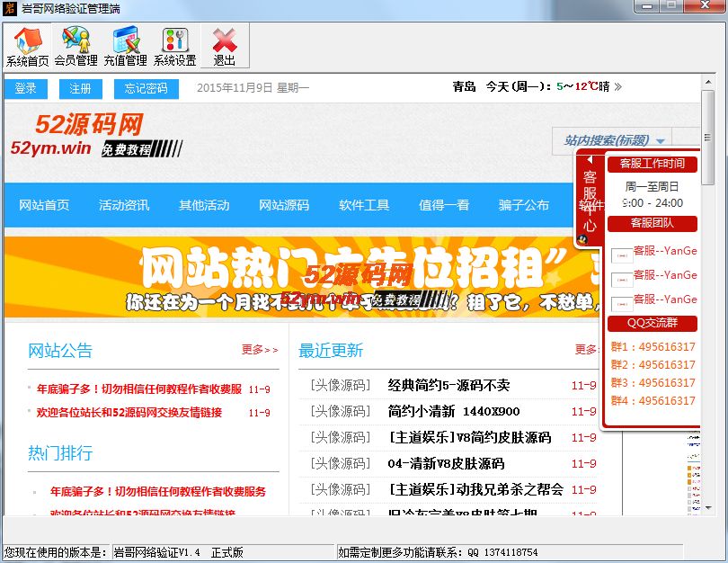Image resolution: width=728 pixels, height=563 pixels.
Task: Click the 青岛 weather city label
Action: pyautogui.click(x=465, y=87)
